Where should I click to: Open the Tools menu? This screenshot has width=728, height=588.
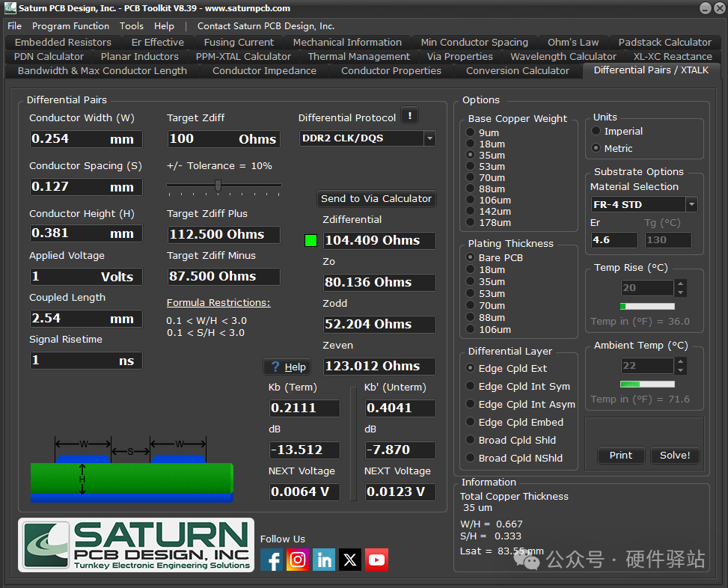(132, 26)
